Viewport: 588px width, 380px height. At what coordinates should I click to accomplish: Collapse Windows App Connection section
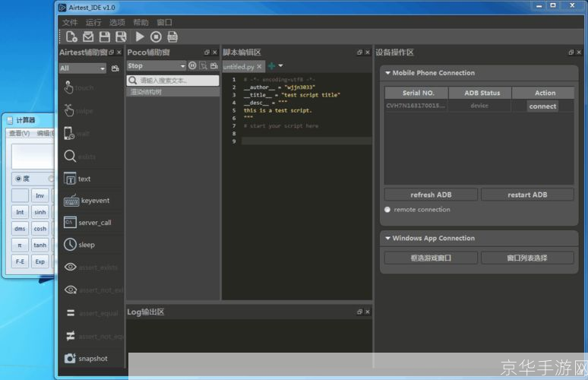[x=387, y=238]
